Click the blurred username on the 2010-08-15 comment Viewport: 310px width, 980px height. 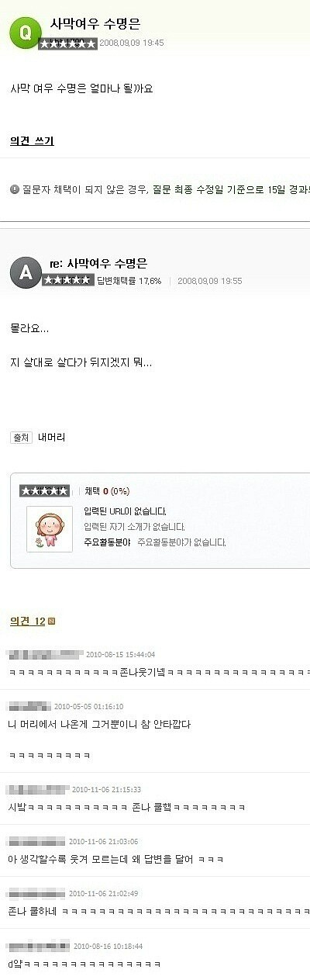[x=45, y=654]
